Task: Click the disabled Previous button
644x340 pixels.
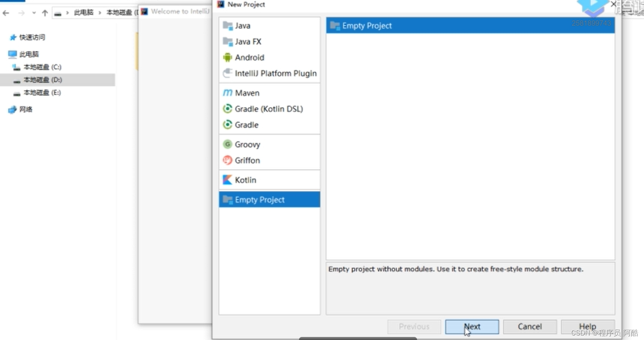Action: 414,327
